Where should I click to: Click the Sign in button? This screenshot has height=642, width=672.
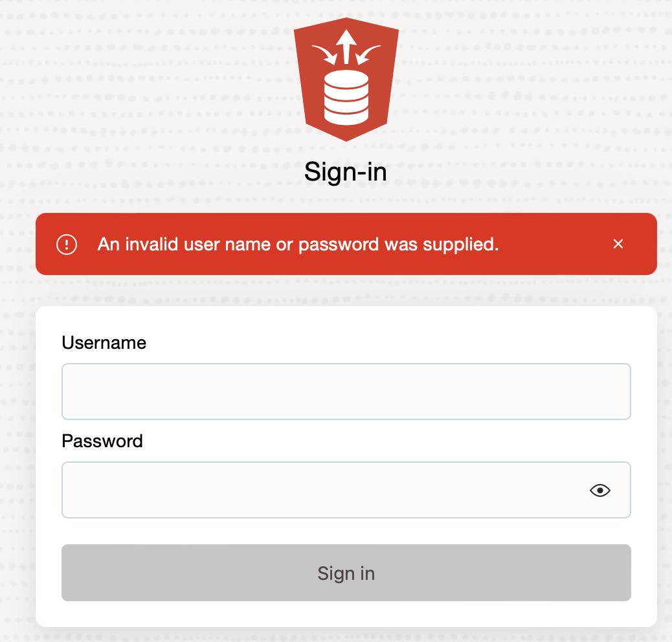pos(346,573)
